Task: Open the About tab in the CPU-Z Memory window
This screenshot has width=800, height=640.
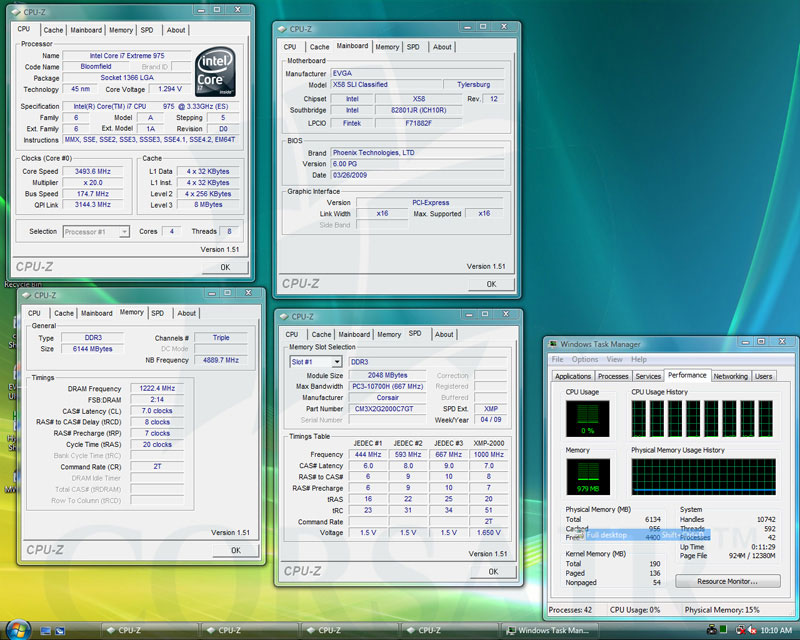Action: (186, 313)
